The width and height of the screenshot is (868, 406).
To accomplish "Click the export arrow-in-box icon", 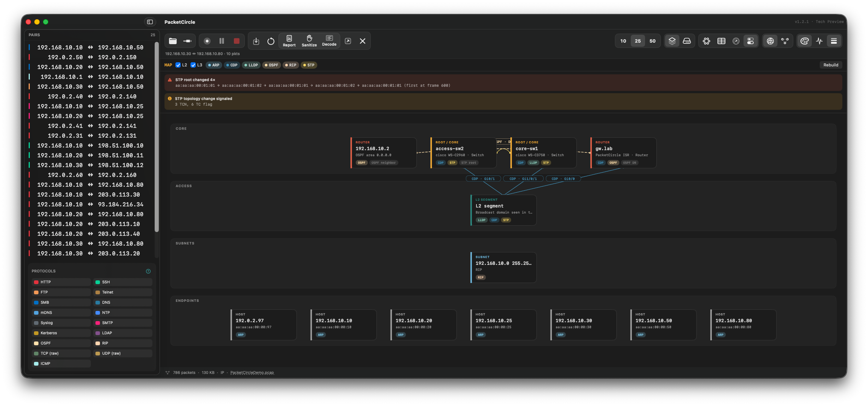I will click(348, 41).
